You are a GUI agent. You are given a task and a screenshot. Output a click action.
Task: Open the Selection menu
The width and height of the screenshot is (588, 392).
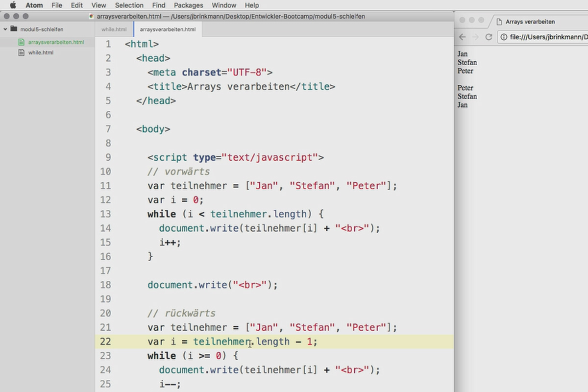tap(129, 5)
